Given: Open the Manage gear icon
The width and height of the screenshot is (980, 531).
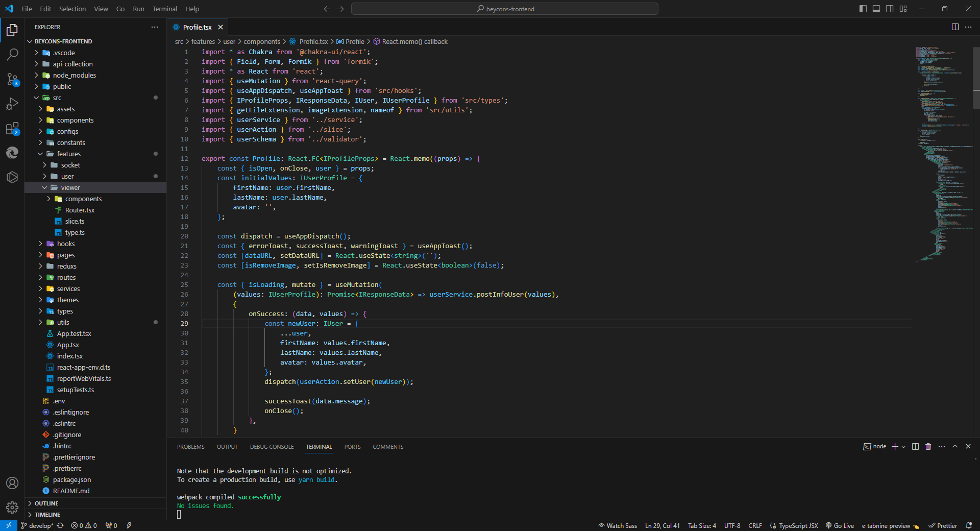Looking at the screenshot, I should [12, 508].
